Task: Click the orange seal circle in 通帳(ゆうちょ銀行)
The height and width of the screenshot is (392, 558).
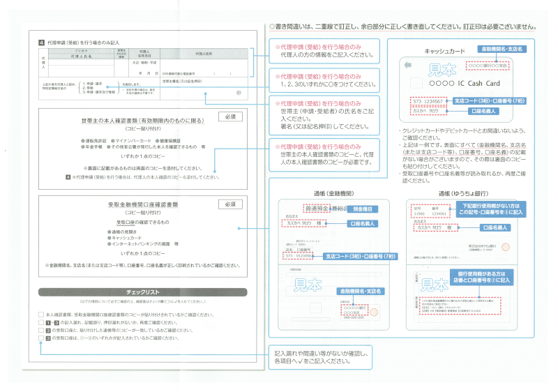Action: point(505,247)
